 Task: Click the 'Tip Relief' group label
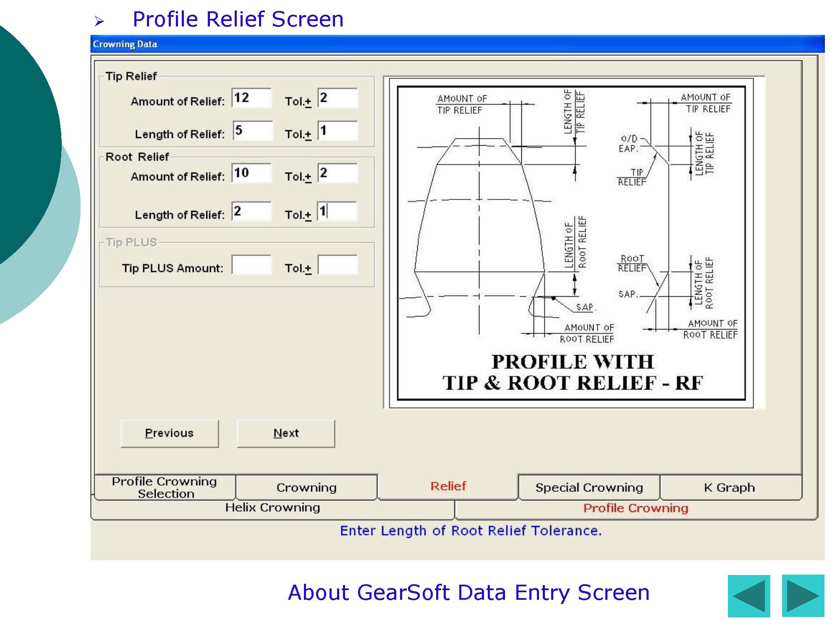click(x=131, y=76)
